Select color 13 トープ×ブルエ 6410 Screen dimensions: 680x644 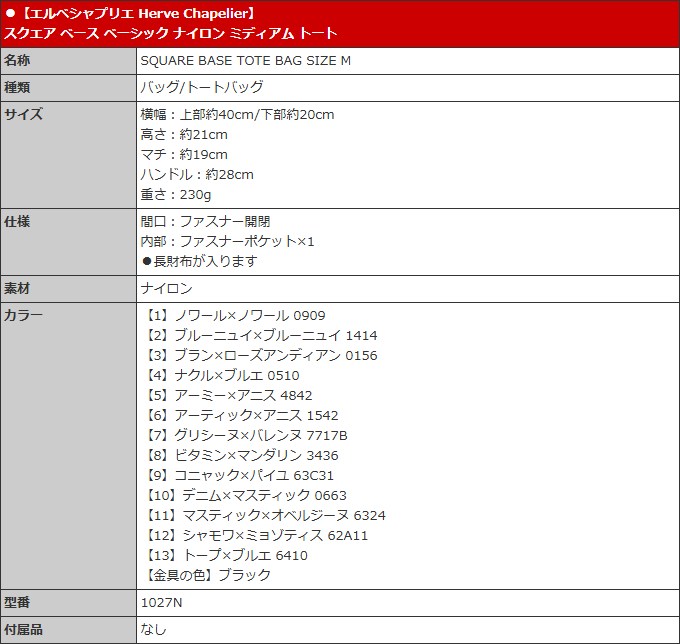click(226, 555)
